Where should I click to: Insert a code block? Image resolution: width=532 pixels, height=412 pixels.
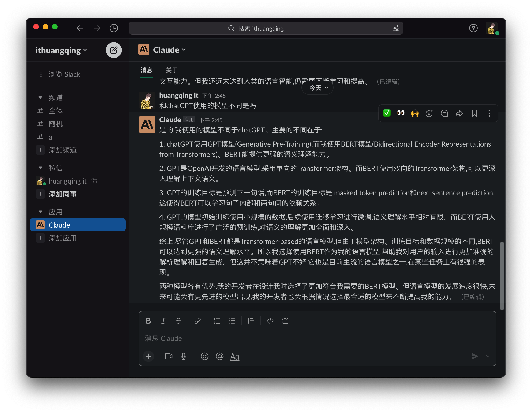(x=285, y=321)
